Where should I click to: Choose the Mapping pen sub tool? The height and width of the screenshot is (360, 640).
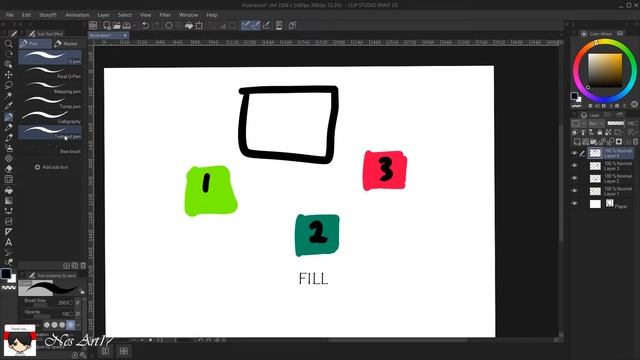click(x=50, y=87)
